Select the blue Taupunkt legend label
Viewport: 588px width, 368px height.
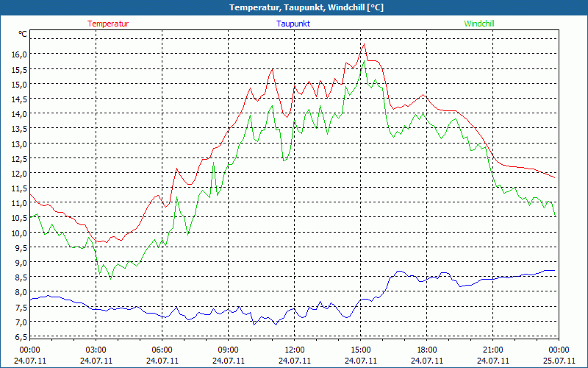click(293, 24)
